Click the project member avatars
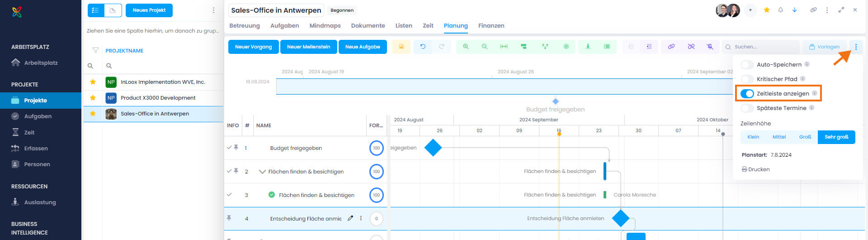This screenshot has height=240, width=868. click(728, 10)
